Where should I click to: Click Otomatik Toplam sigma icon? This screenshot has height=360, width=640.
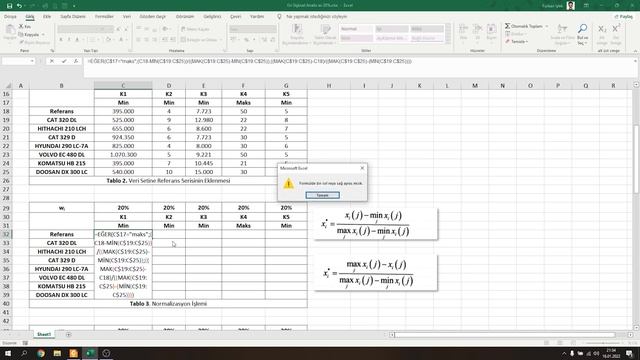pyautogui.click(x=507, y=26)
